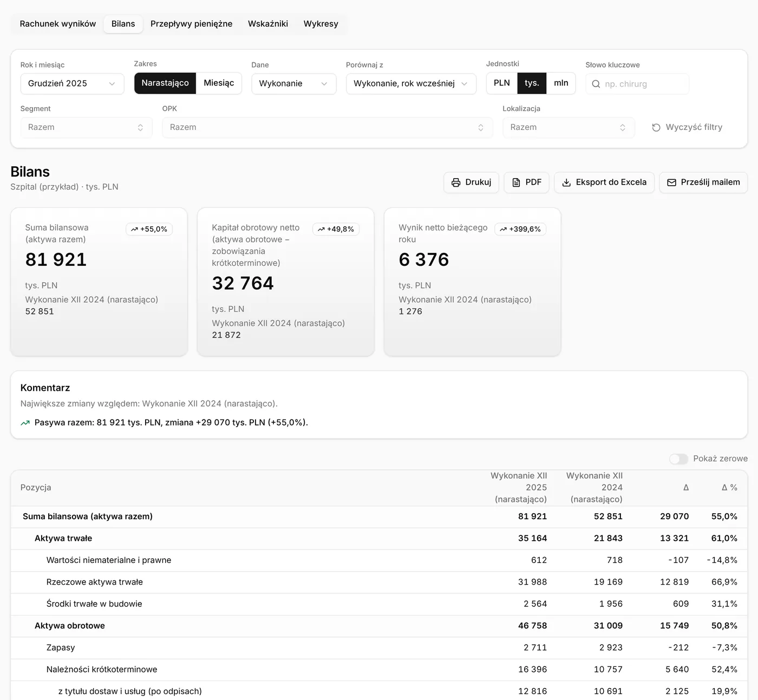Expand the Lokalizacja selector

(x=568, y=128)
